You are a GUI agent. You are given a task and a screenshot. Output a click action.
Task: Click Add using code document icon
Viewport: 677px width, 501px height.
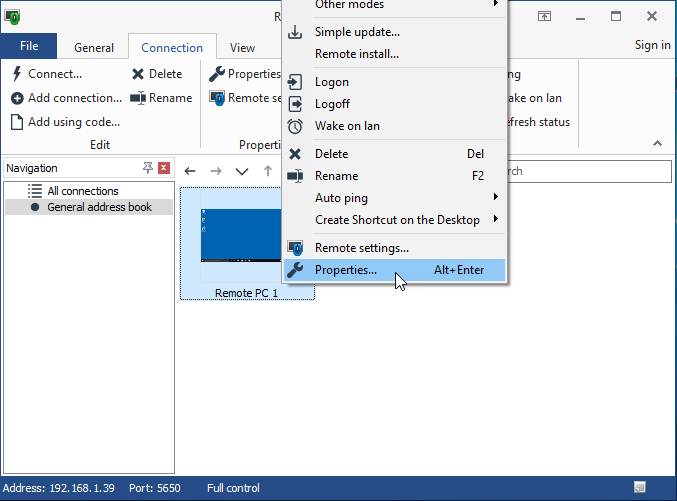[18, 122]
